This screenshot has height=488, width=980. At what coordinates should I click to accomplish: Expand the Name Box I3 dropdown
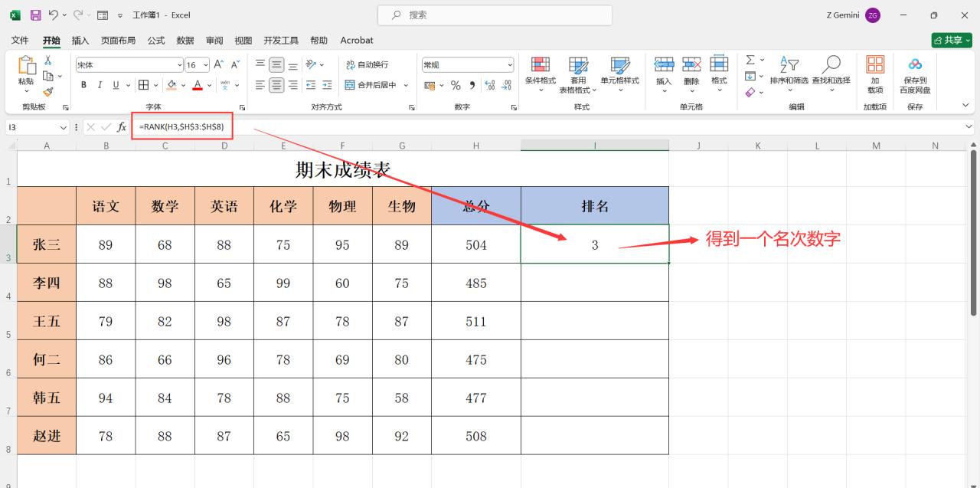[64, 127]
